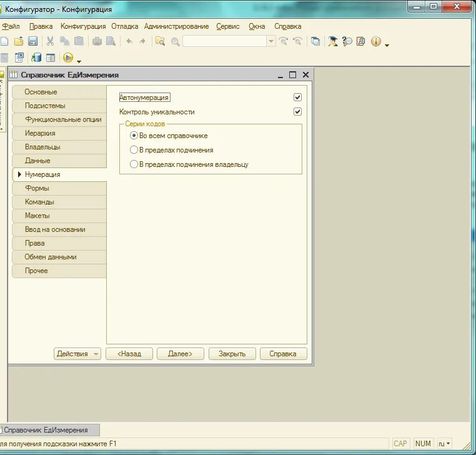Expand the toolbar options arrow after info icon

(387, 46)
